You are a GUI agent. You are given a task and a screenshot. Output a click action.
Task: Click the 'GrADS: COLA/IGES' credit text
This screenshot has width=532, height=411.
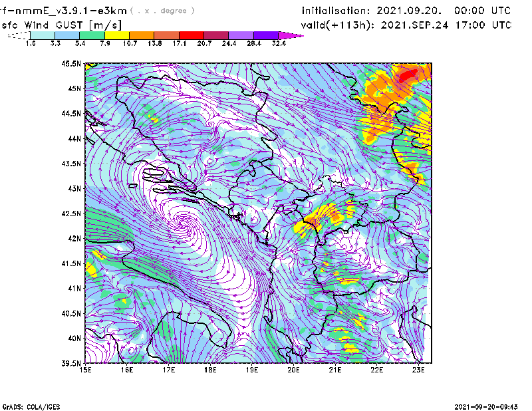coord(31,407)
